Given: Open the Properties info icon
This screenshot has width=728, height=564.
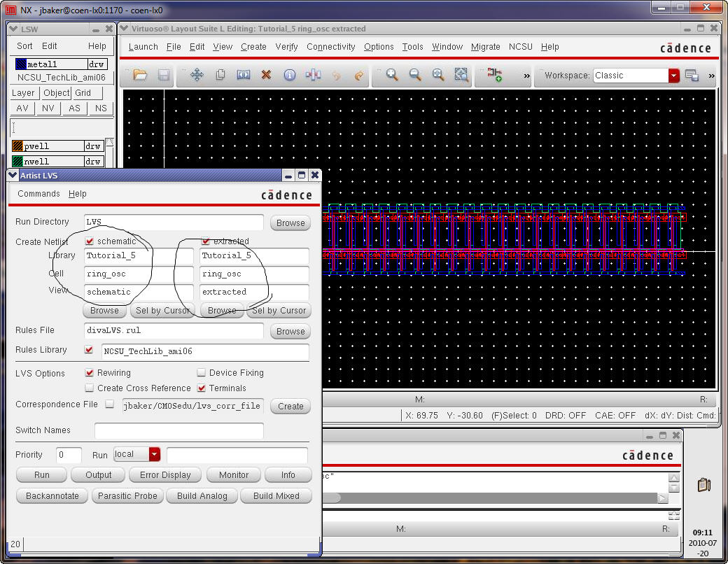Looking at the screenshot, I should (x=289, y=75).
